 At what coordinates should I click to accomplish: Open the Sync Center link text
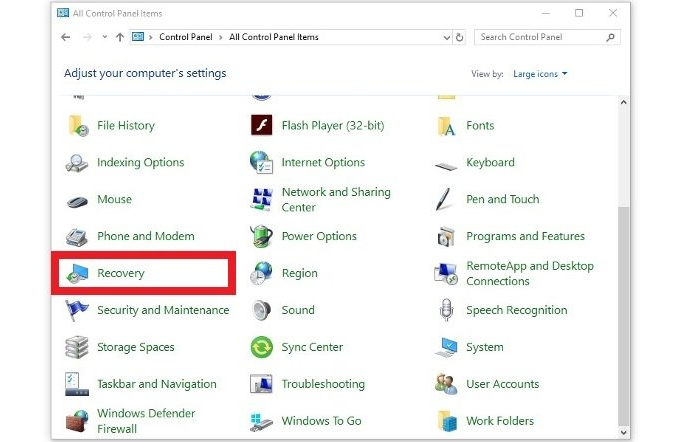pyautogui.click(x=312, y=347)
